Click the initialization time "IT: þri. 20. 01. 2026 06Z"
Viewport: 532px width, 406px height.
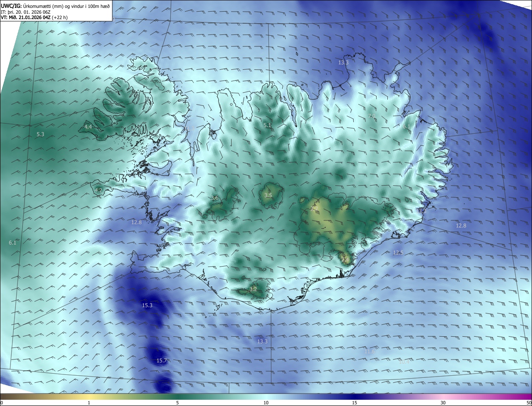coord(26,12)
